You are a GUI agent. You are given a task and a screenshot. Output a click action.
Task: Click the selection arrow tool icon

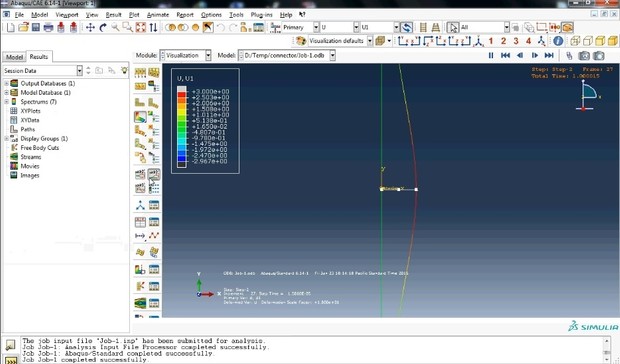click(453, 27)
